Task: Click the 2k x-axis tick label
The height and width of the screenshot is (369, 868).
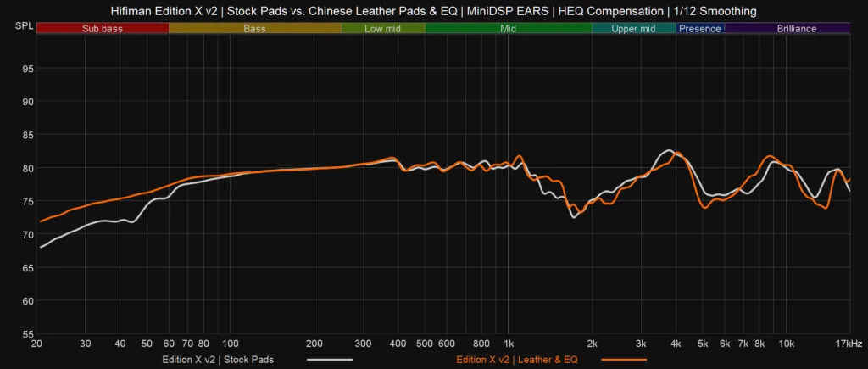Action: coord(593,344)
